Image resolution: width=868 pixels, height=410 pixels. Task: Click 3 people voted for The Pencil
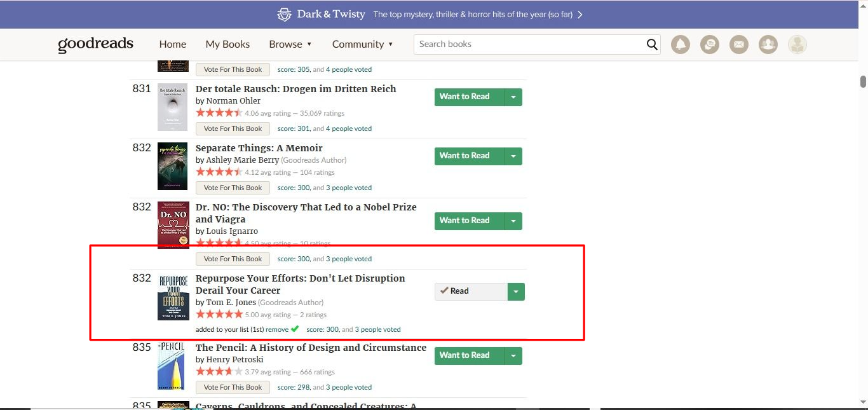pyautogui.click(x=349, y=387)
